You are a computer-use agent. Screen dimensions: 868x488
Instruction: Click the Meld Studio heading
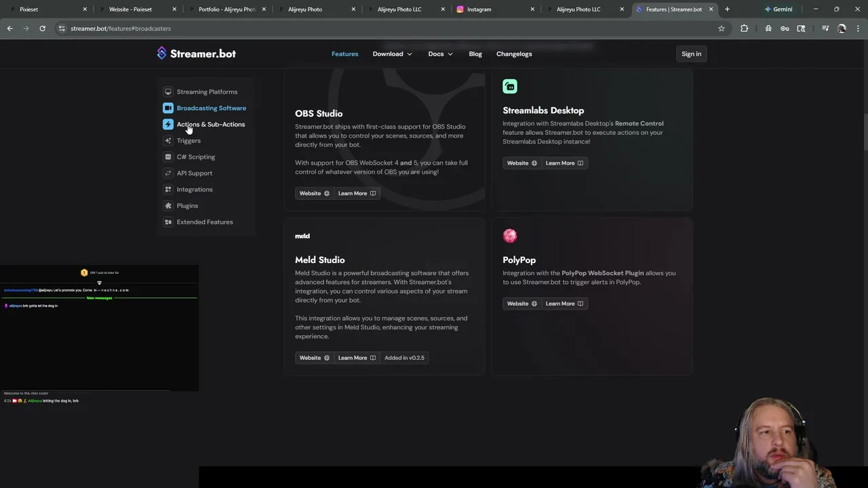pyautogui.click(x=320, y=260)
